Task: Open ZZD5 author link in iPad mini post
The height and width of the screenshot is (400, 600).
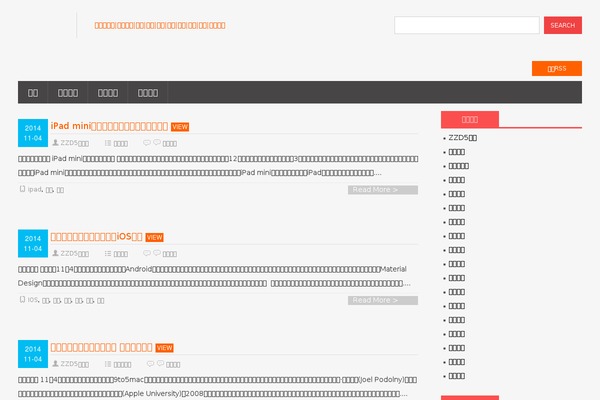Action: pos(75,143)
